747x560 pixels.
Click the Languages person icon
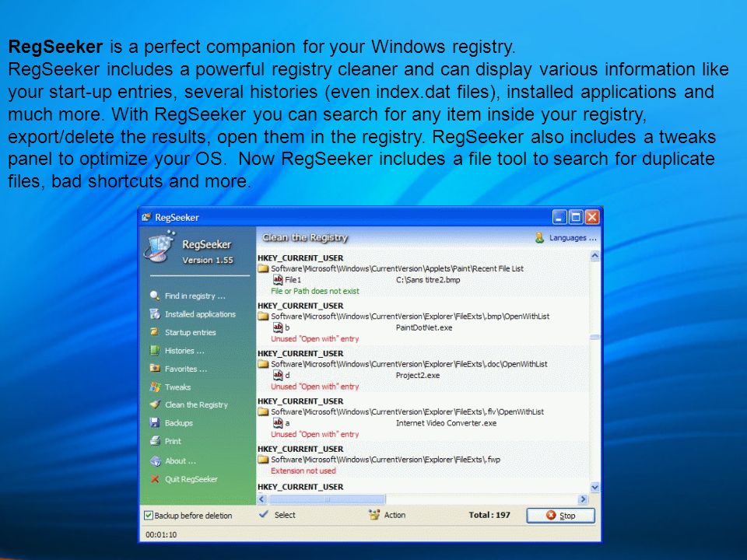click(x=539, y=238)
